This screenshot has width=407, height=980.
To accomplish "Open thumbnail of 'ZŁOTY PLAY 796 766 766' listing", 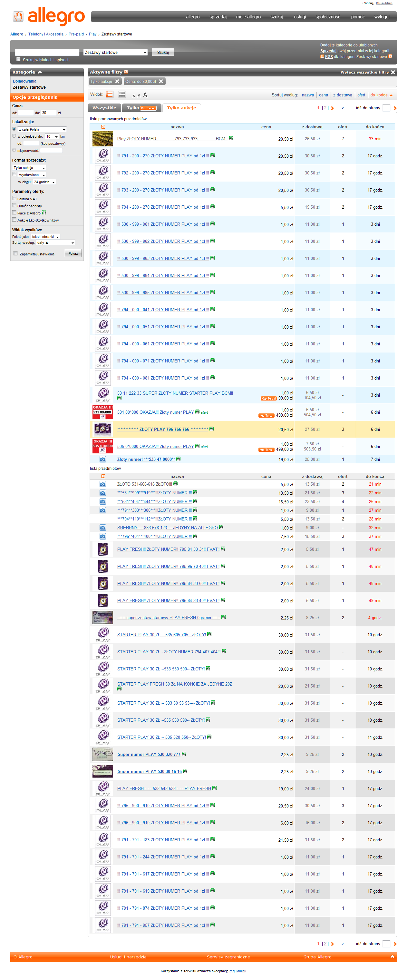I will [102, 429].
